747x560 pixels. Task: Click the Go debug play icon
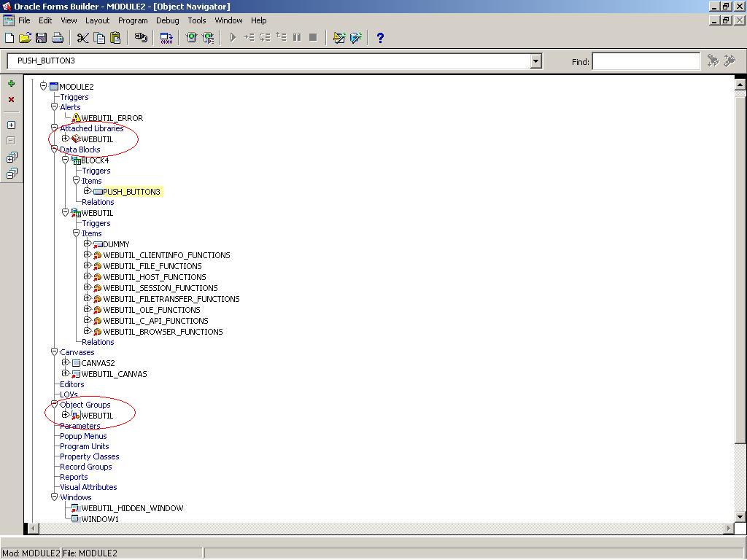(x=233, y=37)
